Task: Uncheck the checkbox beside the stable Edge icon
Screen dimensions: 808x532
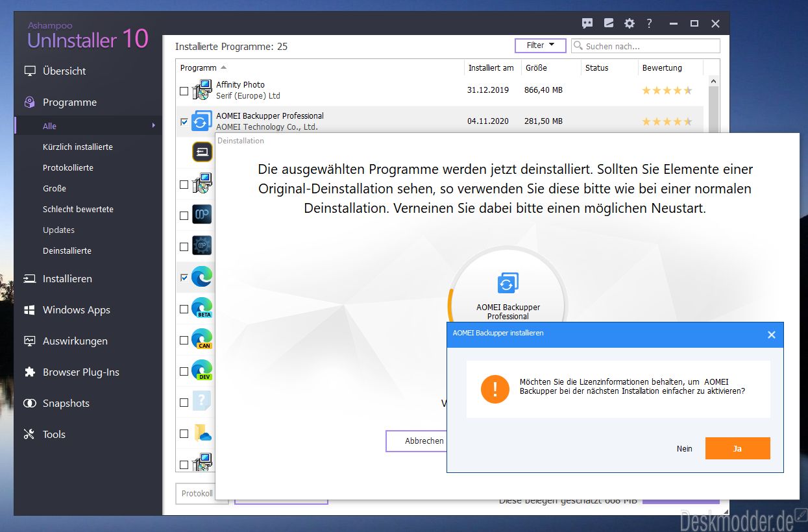Action: pyautogui.click(x=184, y=278)
